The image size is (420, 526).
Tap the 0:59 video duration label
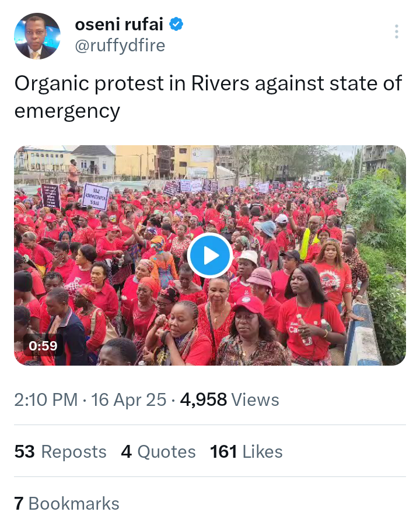tap(43, 346)
